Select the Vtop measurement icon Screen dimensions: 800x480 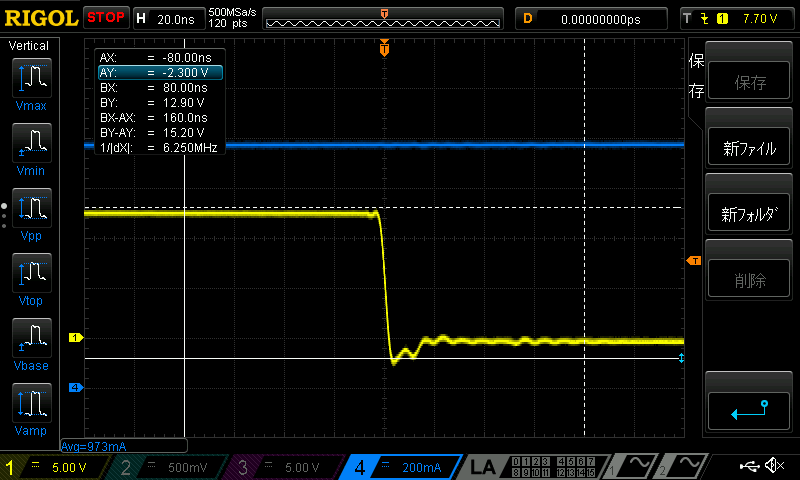pyautogui.click(x=32, y=273)
